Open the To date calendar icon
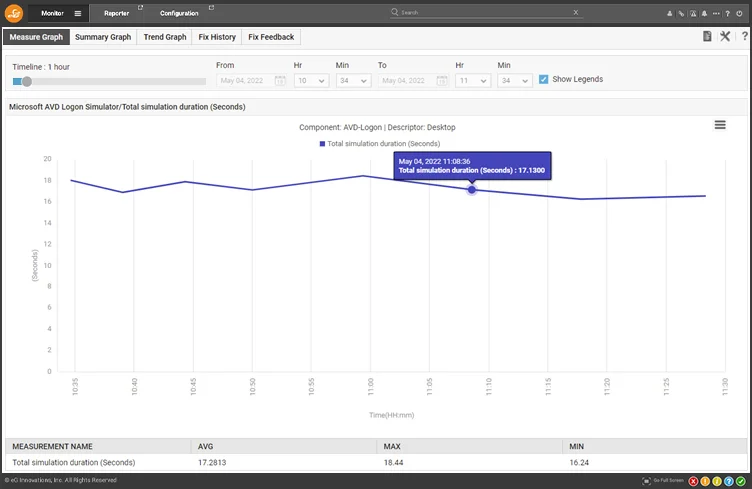 click(x=442, y=81)
